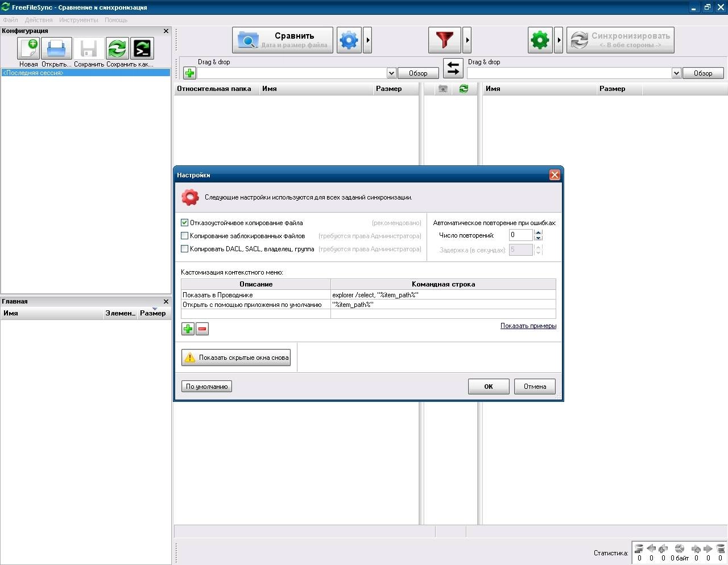Click the right-side Имя column header
Screen dimensions: 728x565
click(540, 89)
